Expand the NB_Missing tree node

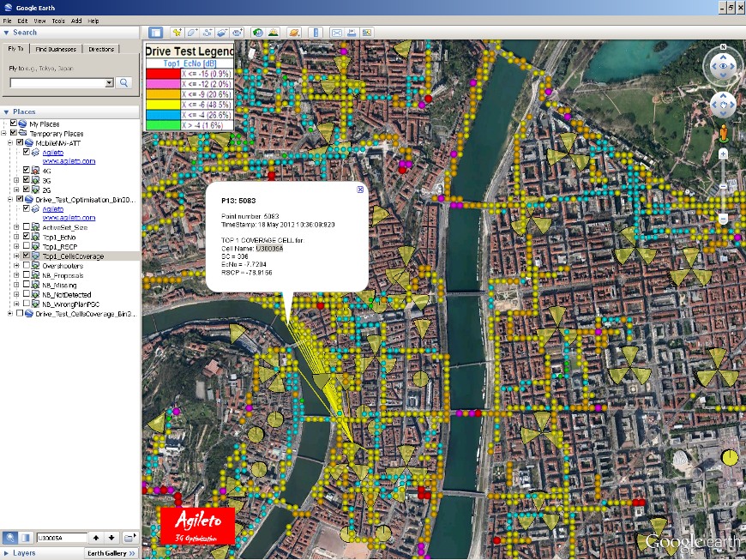coord(16,285)
